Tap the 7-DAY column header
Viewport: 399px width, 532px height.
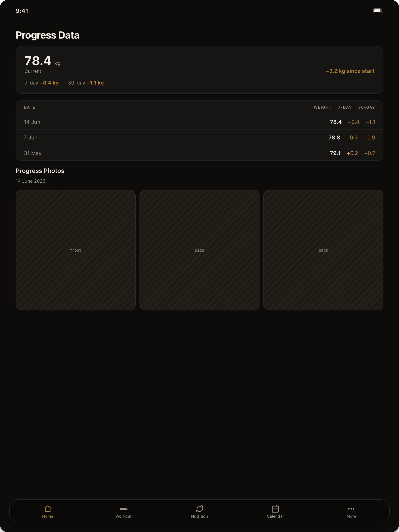pyautogui.click(x=345, y=107)
